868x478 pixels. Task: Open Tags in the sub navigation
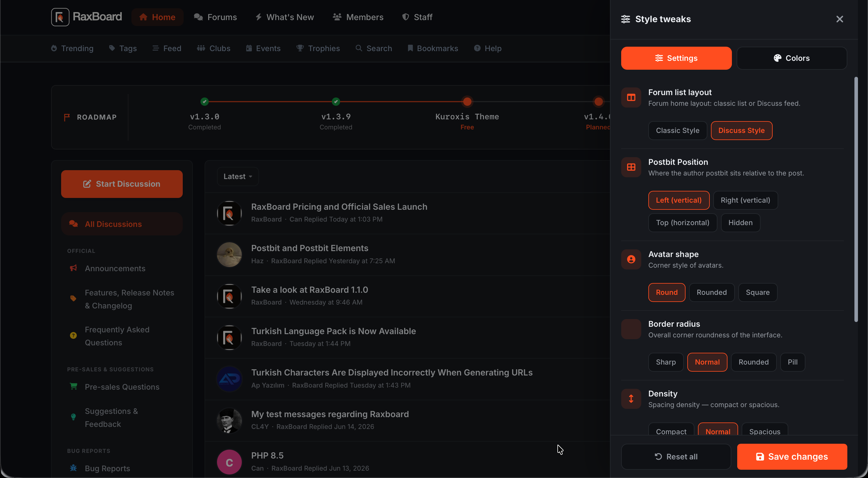point(123,48)
